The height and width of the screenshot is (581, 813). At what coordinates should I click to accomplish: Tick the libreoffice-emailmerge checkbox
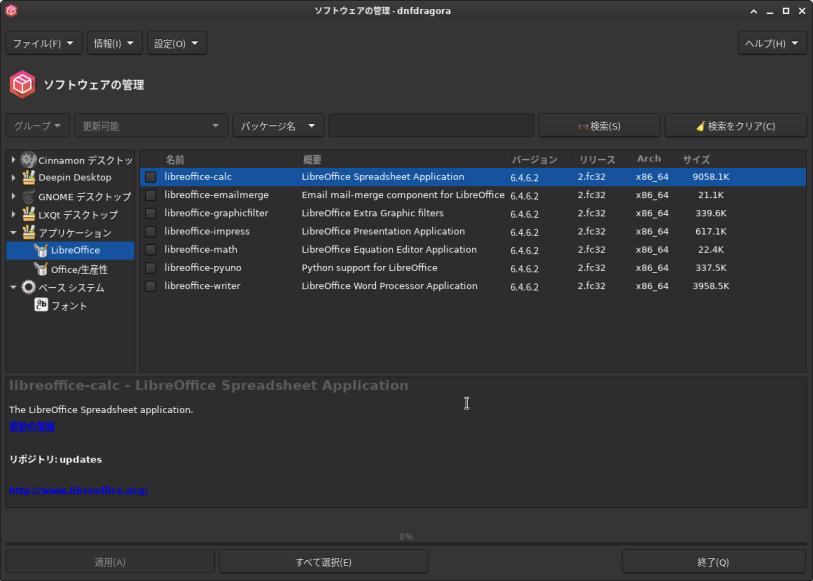point(150,195)
